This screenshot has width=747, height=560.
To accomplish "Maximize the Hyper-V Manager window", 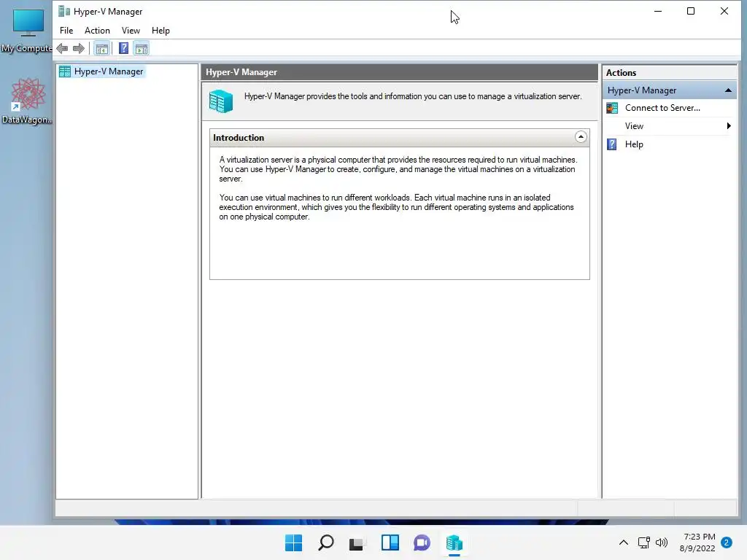I will [691, 11].
